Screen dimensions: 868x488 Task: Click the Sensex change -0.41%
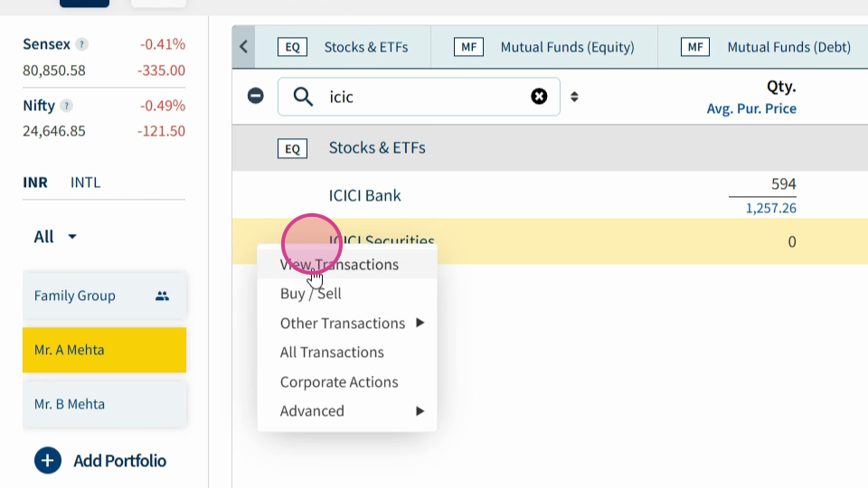click(x=162, y=44)
